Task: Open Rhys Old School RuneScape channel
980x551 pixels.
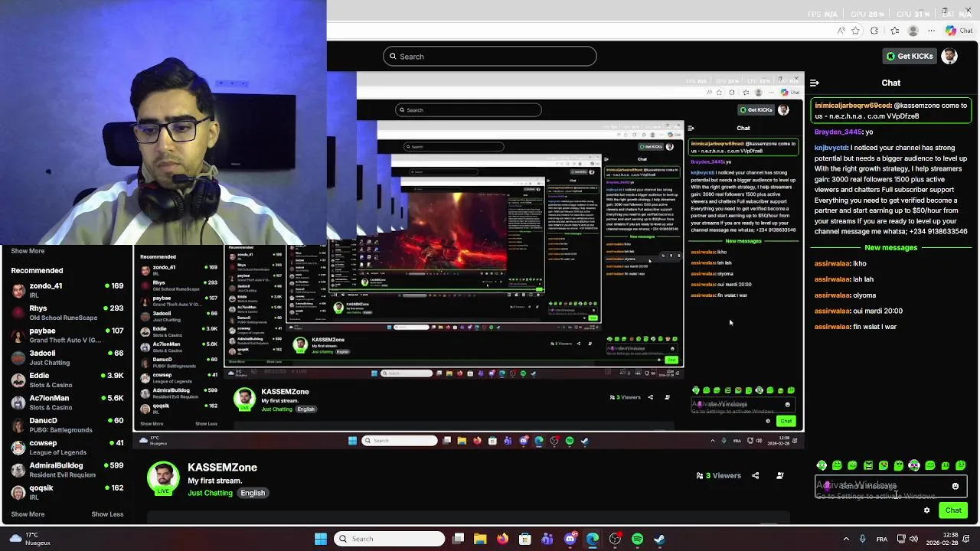Action: point(67,312)
